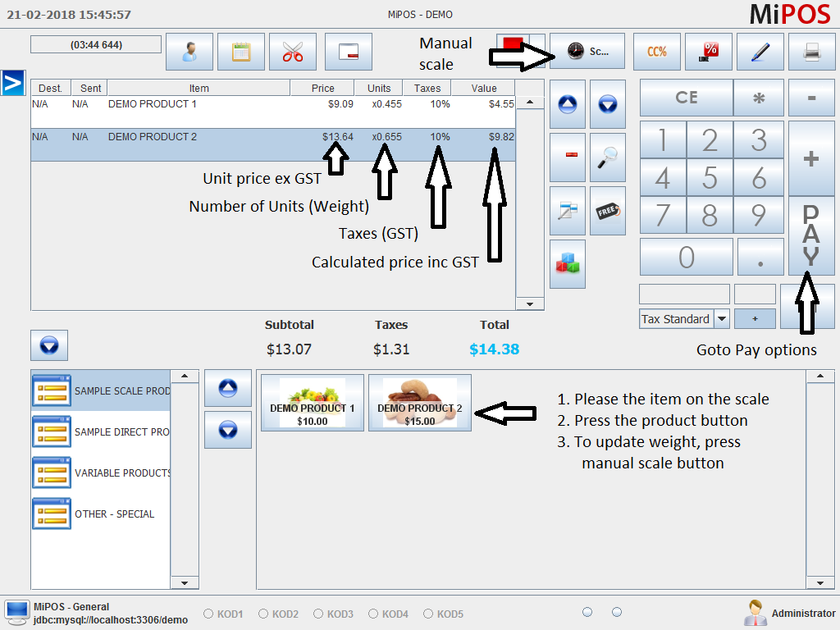The height and width of the screenshot is (630, 840).
Task: Click the calendar notepad toolbar icon
Action: tap(241, 52)
